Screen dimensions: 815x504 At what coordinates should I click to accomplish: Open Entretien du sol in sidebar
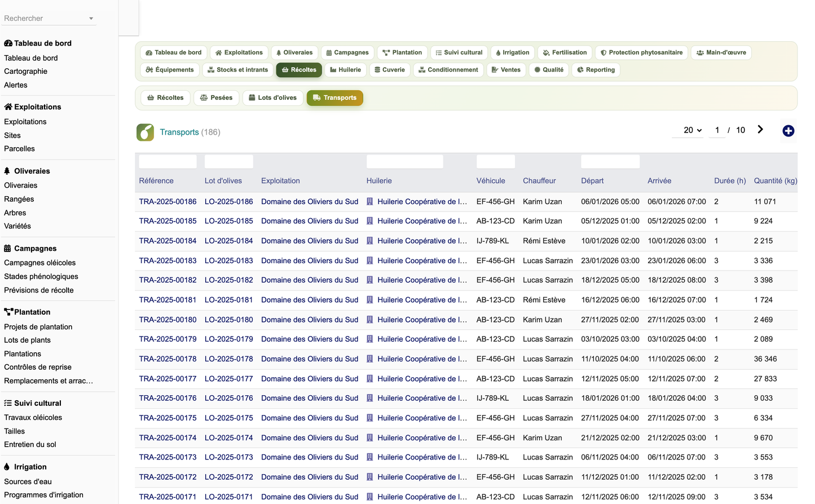point(30,445)
